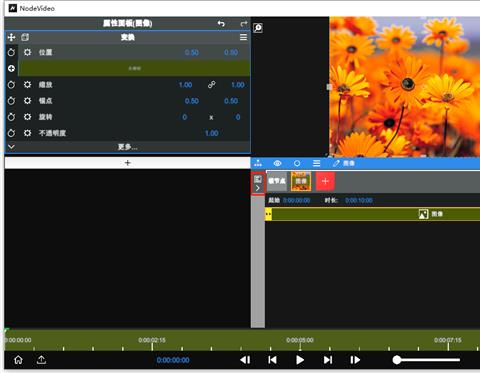The height and width of the screenshot is (373, 480).
Task: Click the first 旋转 value 0
Action: (x=185, y=117)
